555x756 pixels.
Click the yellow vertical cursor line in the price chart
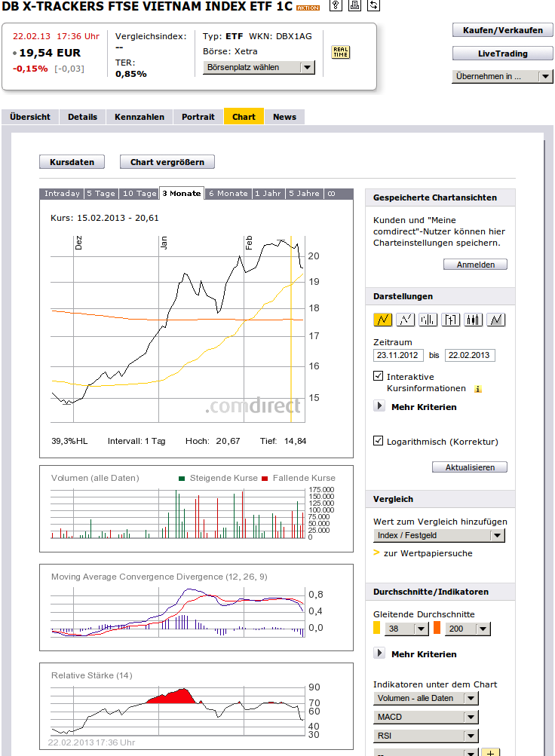(x=291, y=329)
